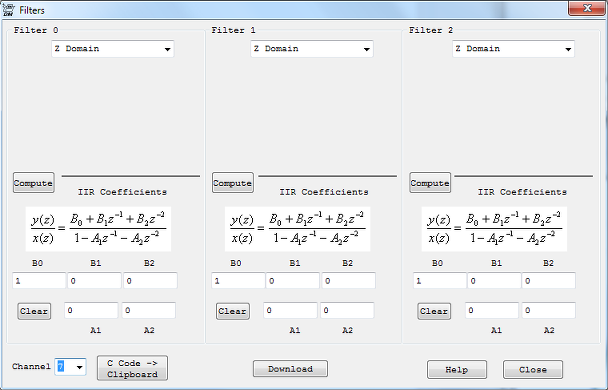
Task: Click Compute for Filter 1
Action: tap(233, 183)
